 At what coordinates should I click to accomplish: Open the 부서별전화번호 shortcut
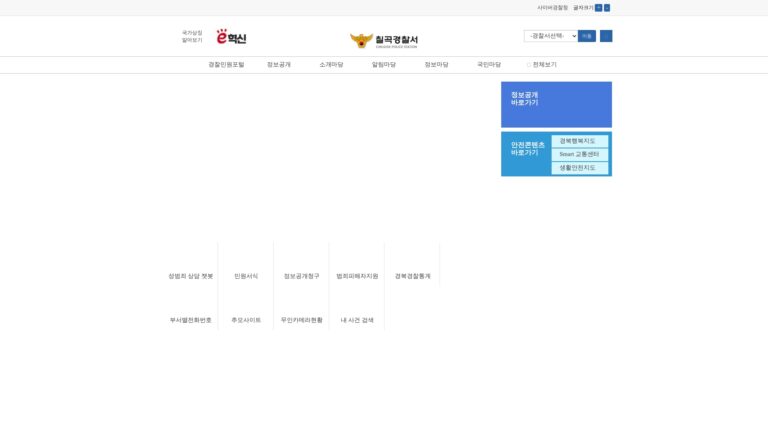pyautogui.click(x=191, y=320)
